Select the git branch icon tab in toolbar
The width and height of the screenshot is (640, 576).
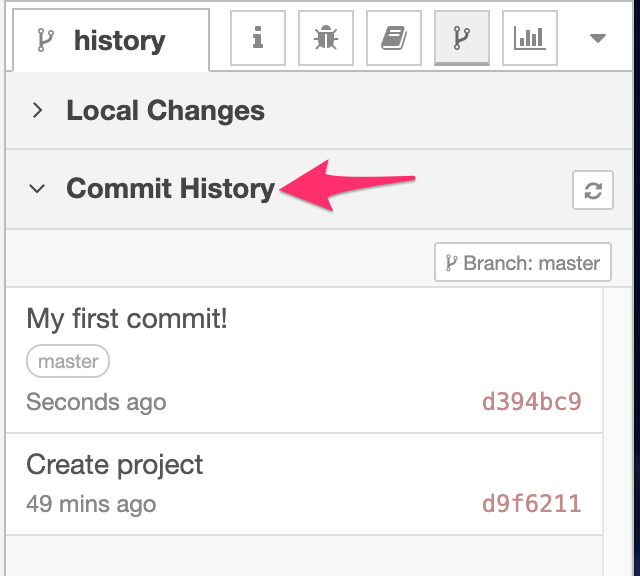click(x=461, y=39)
